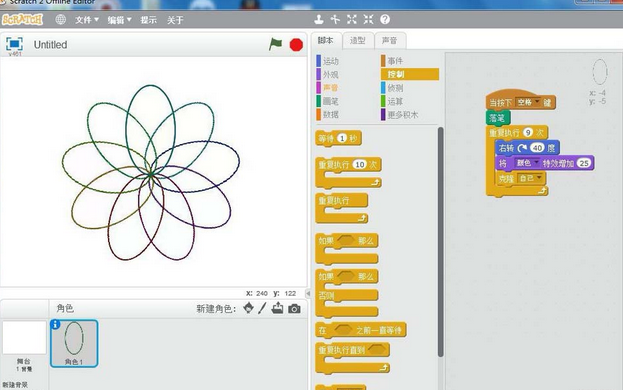Viewport: 623px width, 390px height.
Task: Click the Block help question icon
Action: point(385,19)
